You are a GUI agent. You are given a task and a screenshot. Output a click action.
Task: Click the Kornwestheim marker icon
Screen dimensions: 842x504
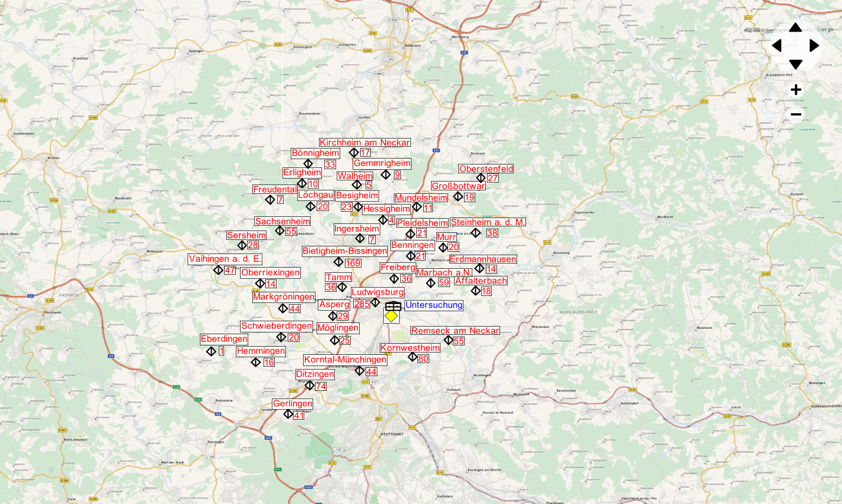[x=413, y=358]
